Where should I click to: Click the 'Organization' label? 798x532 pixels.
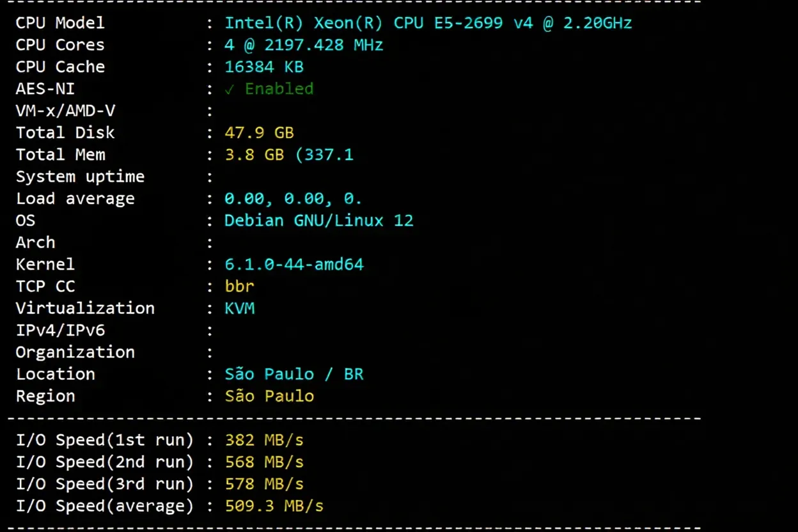click(x=75, y=352)
